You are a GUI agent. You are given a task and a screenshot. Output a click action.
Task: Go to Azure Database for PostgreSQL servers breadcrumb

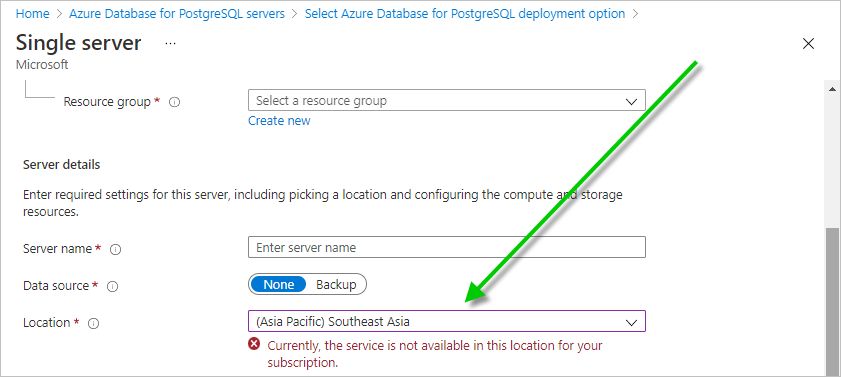pos(177,14)
